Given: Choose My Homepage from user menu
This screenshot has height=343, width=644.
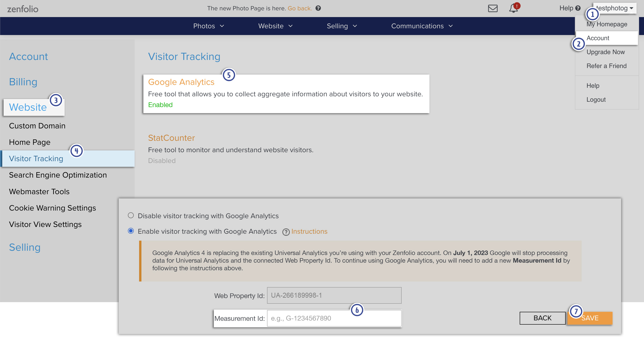Looking at the screenshot, I should 607,24.
